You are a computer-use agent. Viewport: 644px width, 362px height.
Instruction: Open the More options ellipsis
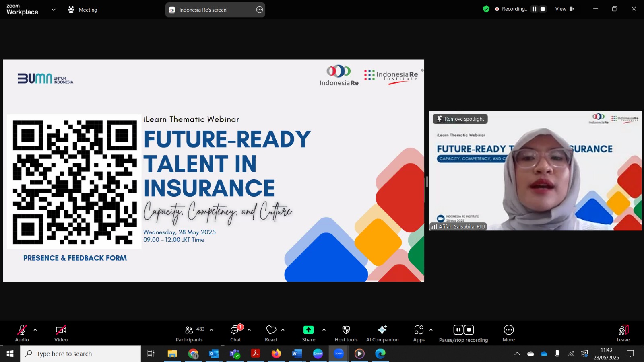click(x=508, y=333)
